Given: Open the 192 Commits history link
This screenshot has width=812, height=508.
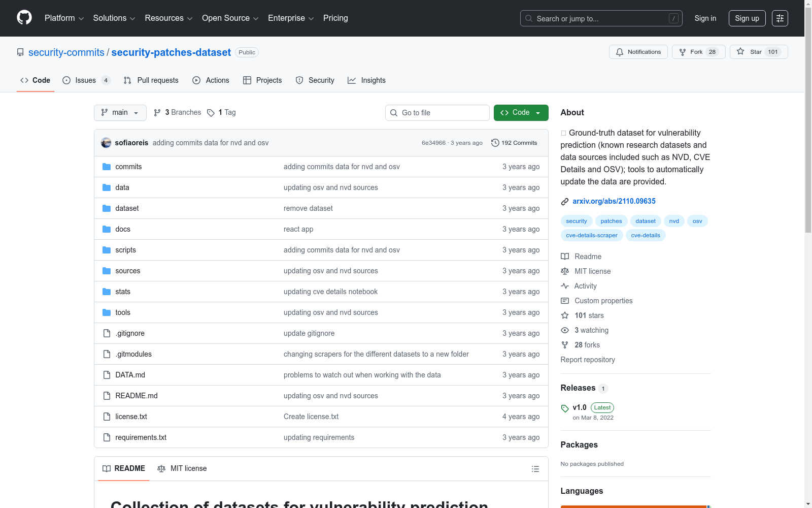Looking at the screenshot, I should [x=514, y=143].
